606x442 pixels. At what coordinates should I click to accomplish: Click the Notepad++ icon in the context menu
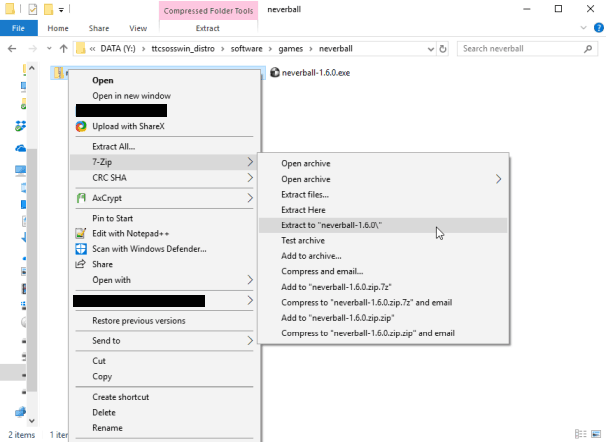pyautogui.click(x=82, y=233)
